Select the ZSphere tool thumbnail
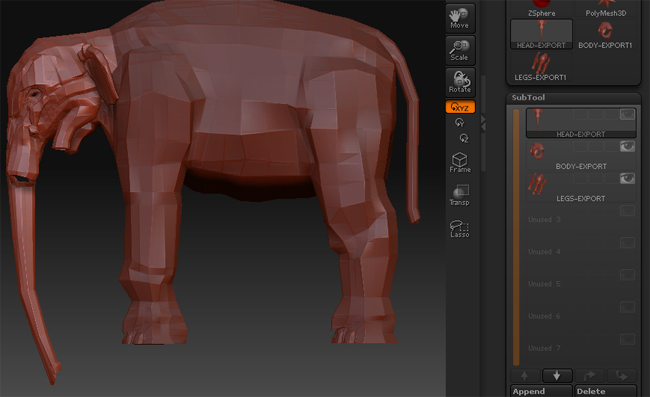The image size is (650, 397). 541,9
